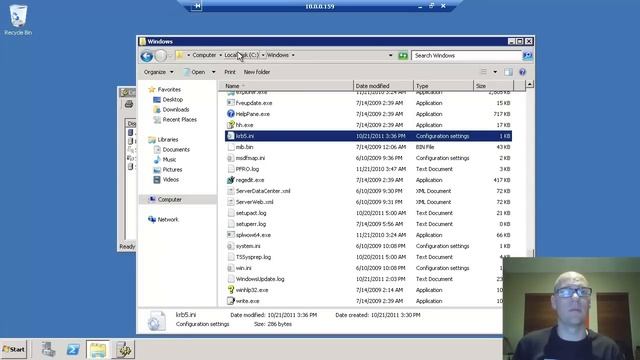Pin the remote desktop connection bar
This screenshot has height=360, width=640.
pyautogui.click(x=197, y=6)
